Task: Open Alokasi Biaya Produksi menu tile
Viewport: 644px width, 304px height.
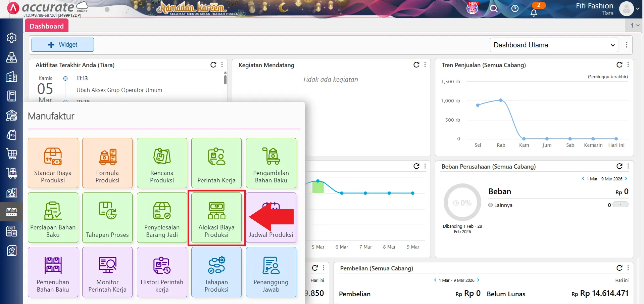Action: click(x=216, y=218)
